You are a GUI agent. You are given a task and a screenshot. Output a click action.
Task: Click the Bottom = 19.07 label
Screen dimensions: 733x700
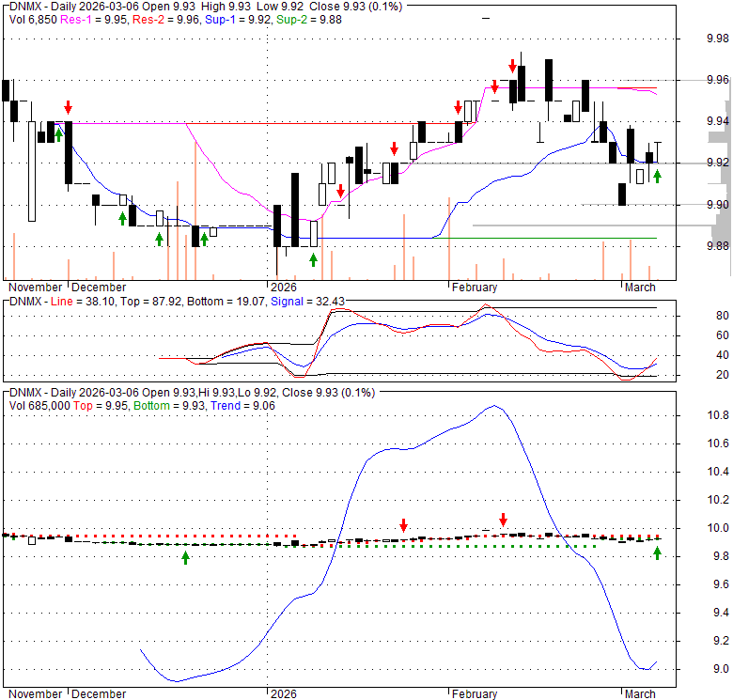tap(226, 302)
